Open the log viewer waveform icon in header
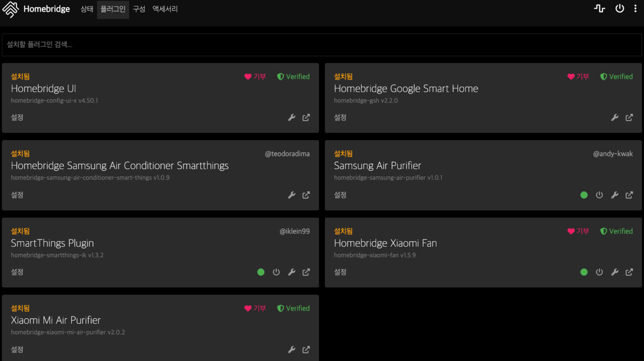The width and height of the screenshot is (644, 361). (599, 9)
